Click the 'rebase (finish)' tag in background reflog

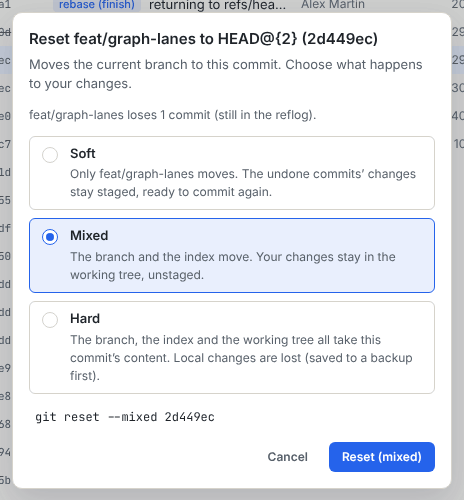click(x=97, y=5)
